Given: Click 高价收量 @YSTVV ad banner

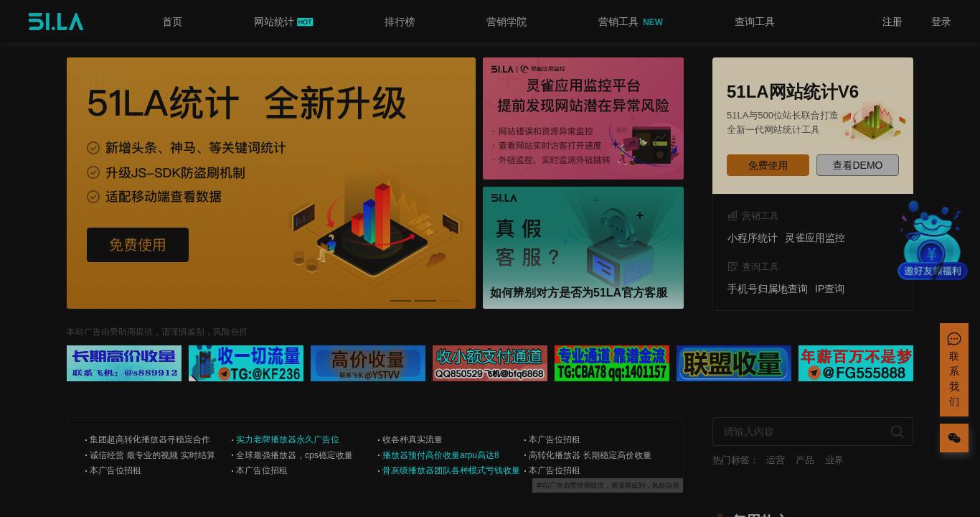Looking at the screenshot, I should point(368,363).
